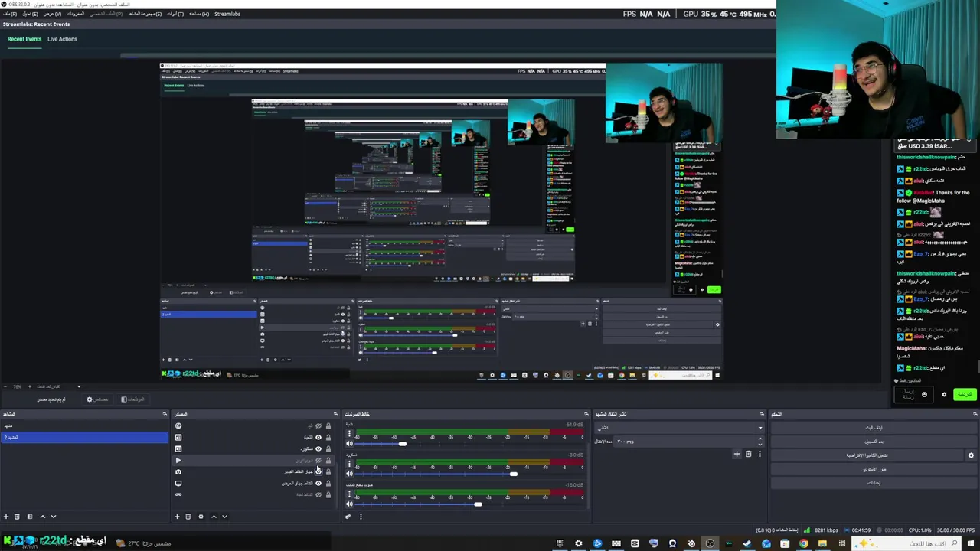Move selected source up
Image resolution: width=980 pixels, height=551 pixels.
(214, 517)
